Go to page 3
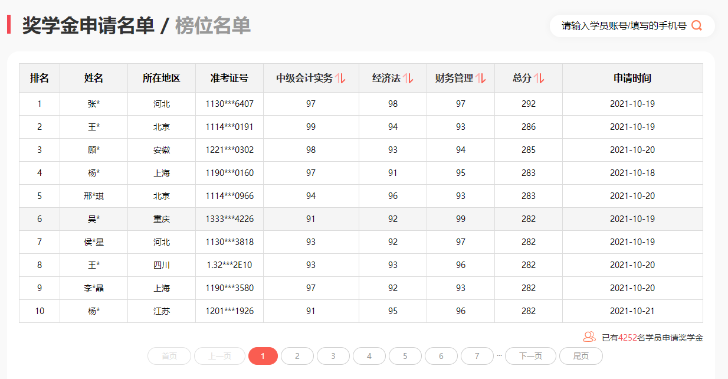The image size is (728, 379). [333, 356]
